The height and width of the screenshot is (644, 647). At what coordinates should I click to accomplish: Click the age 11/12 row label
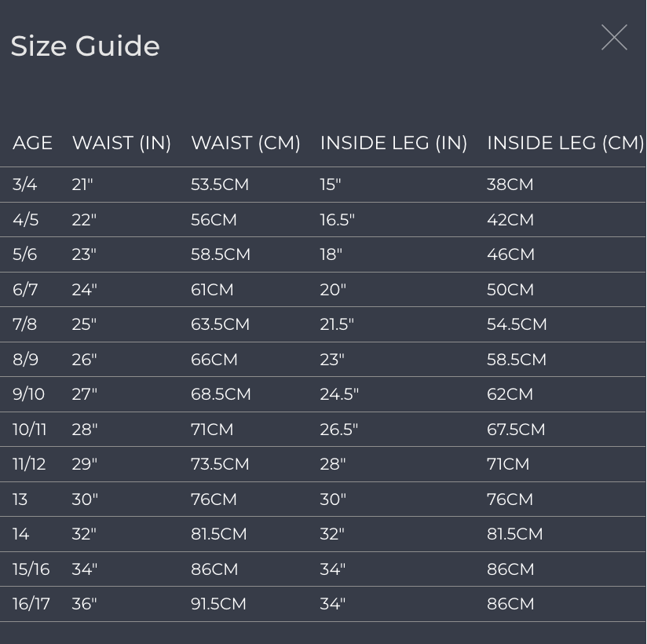coord(29,464)
